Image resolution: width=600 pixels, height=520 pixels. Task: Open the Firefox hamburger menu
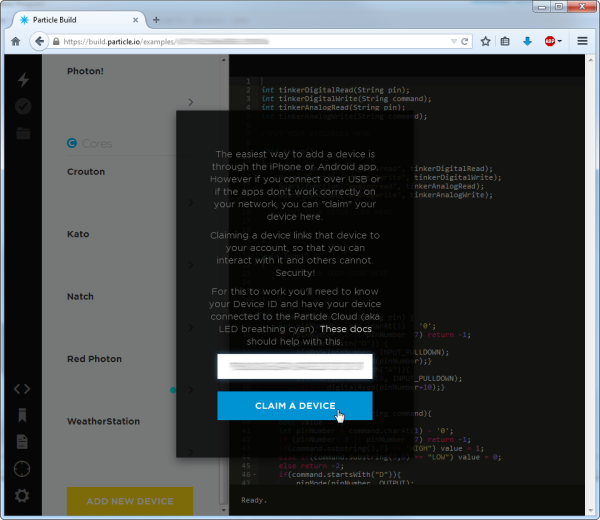[x=582, y=41]
